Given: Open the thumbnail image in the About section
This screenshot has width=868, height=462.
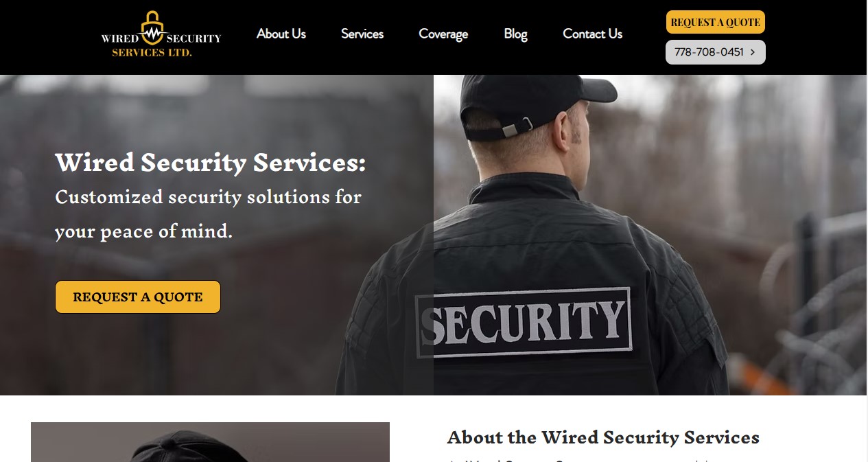Looking at the screenshot, I should click(x=210, y=442).
